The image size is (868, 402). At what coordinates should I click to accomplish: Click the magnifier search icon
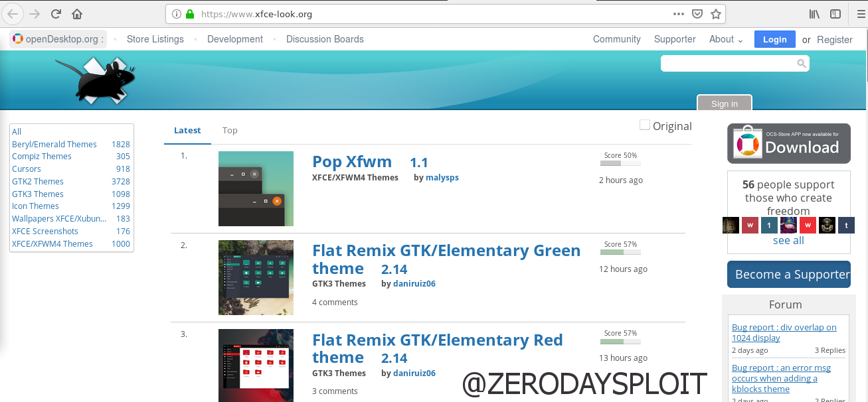point(802,64)
